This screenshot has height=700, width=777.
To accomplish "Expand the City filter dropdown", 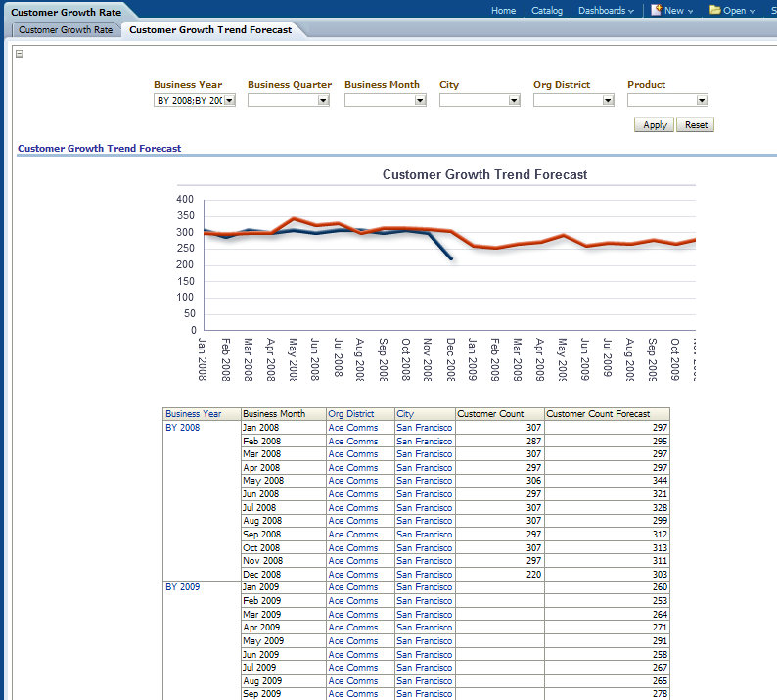I will (514, 100).
